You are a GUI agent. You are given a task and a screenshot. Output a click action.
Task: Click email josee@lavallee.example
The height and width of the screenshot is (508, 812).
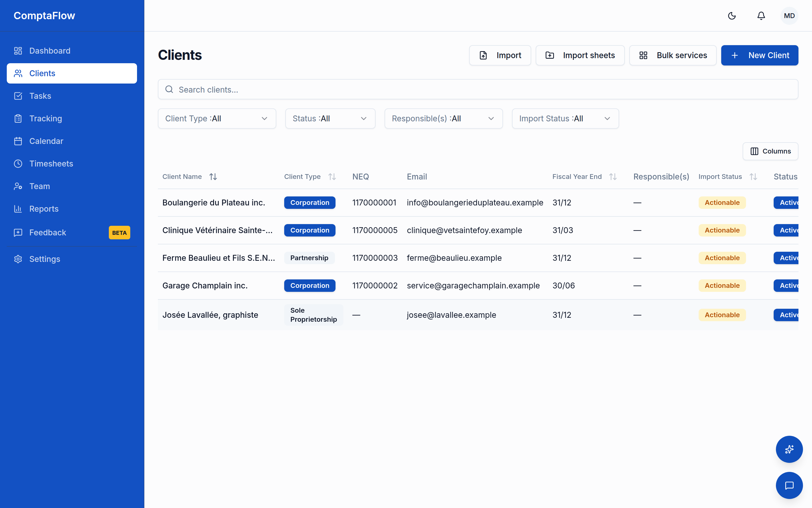(x=451, y=315)
